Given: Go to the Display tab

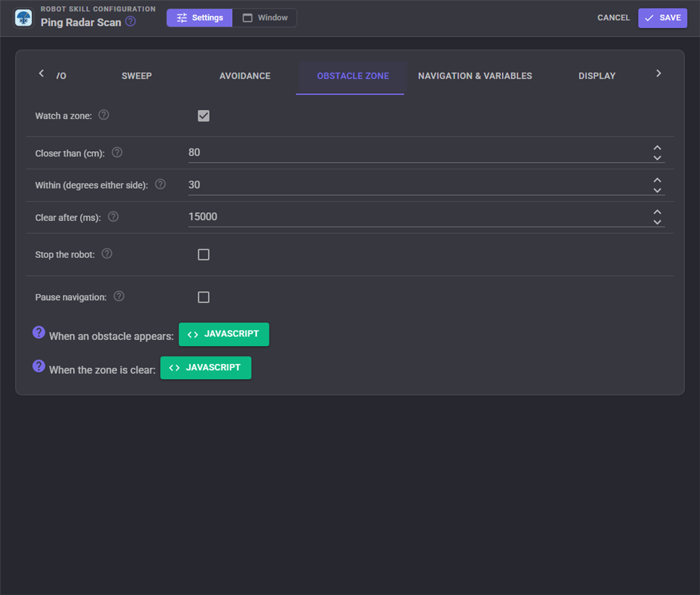Looking at the screenshot, I should tap(597, 76).
